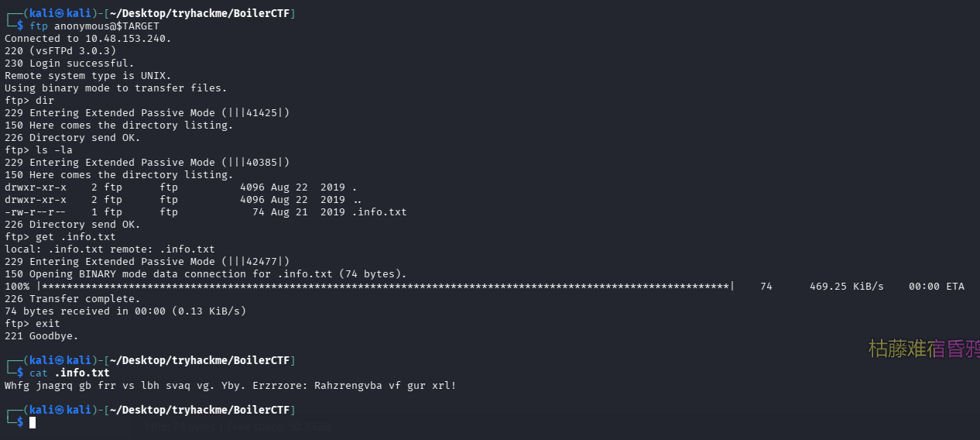The image size is (980, 440).
Task: Click the "00:00 ETA" text
Action: tap(936, 287)
